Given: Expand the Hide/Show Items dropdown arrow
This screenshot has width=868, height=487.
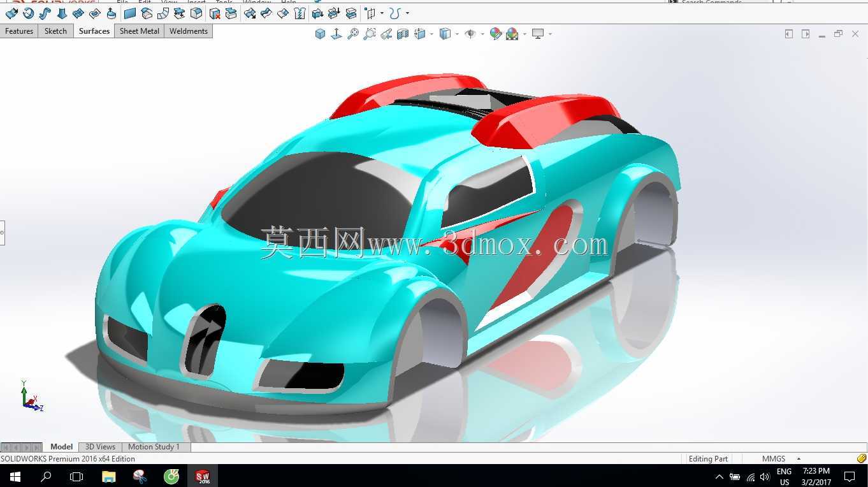Looking at the screenshot, I should (482, 34).
